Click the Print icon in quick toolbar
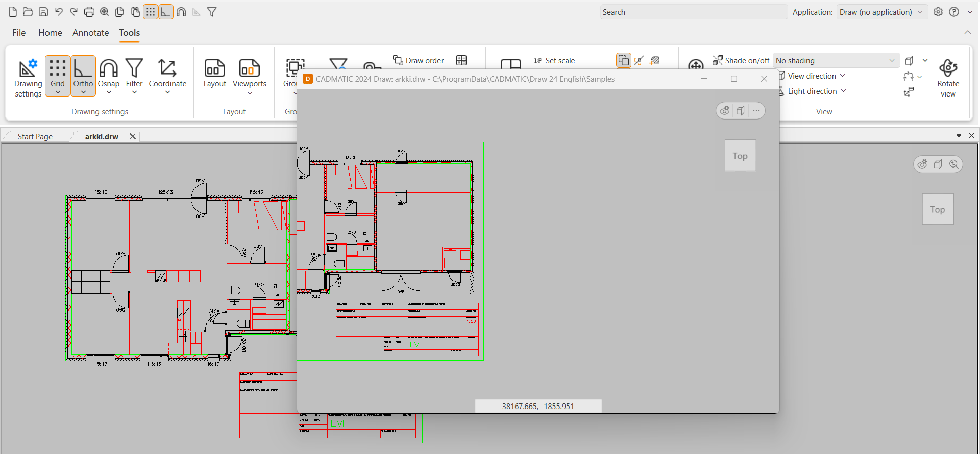This screenshot has height=454, width=980. pos(89,12)
